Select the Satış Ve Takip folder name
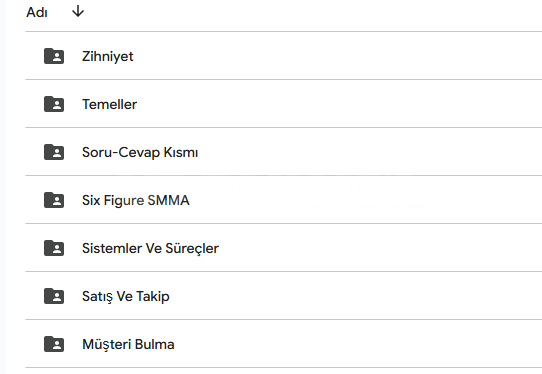The height and width of the screenshot is (374, 542). coord(125,297)
